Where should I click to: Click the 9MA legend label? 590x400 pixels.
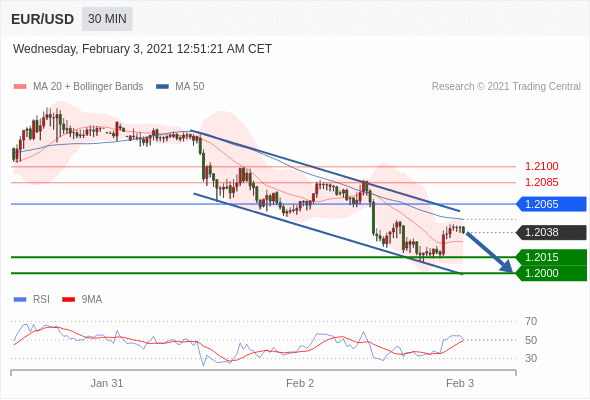point(92,300)
